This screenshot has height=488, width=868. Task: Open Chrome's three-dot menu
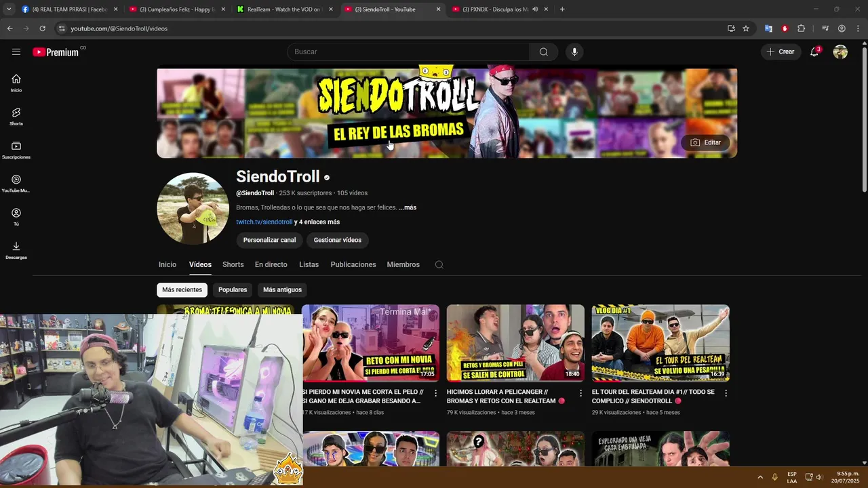click(x=858, y=28)
